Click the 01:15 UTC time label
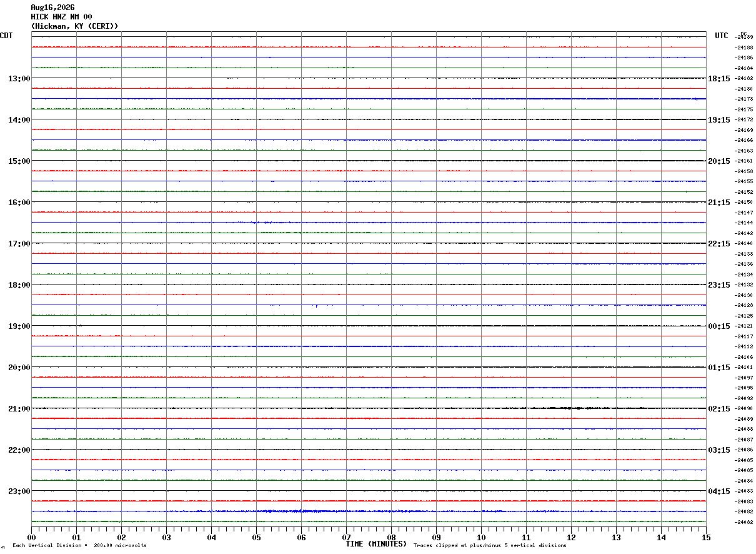Viewport: 756px width, 554px height. [719, 367]
